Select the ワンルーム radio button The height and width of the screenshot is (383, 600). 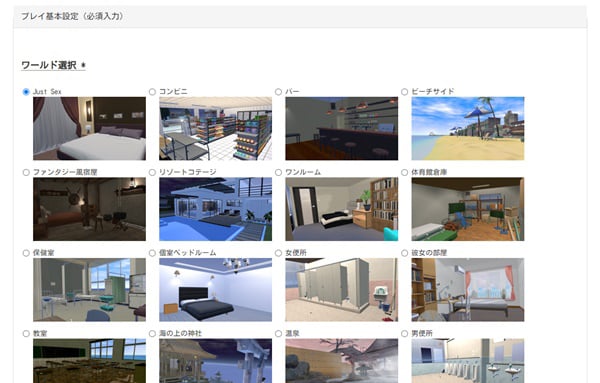279,173
